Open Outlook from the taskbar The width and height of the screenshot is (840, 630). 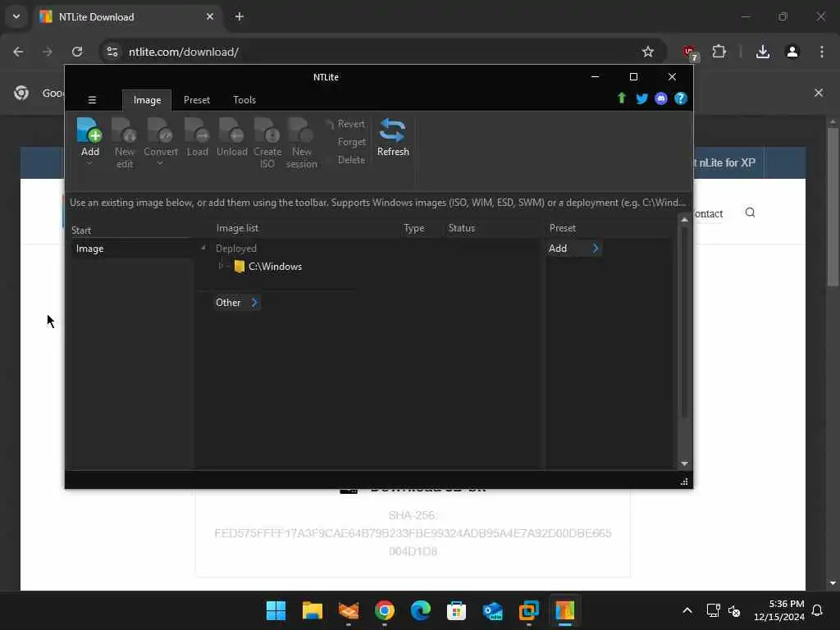(x=492, y=610)
